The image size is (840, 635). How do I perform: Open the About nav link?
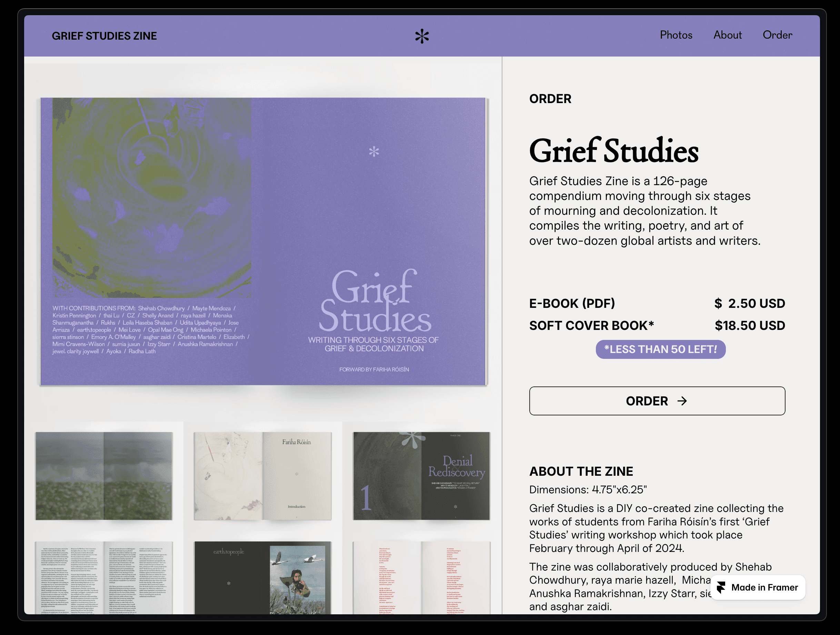point(727,35)
